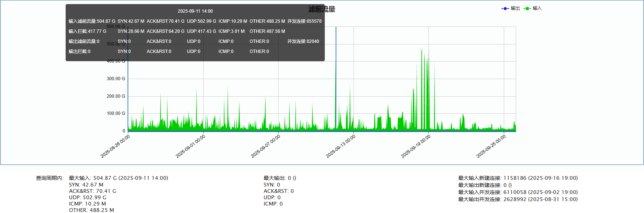644x213 pixels.
Task: Click the 200.00 G y-axis label
Action: point(116,96)
